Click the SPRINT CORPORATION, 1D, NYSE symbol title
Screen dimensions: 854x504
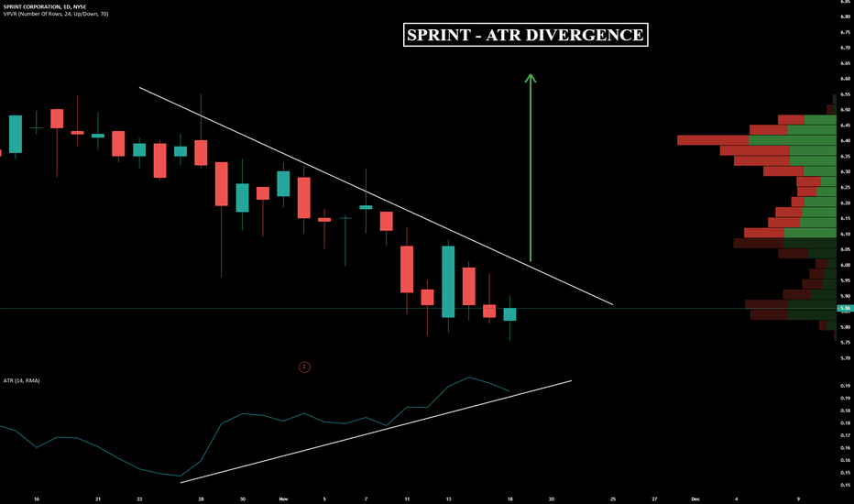(45, 6)
